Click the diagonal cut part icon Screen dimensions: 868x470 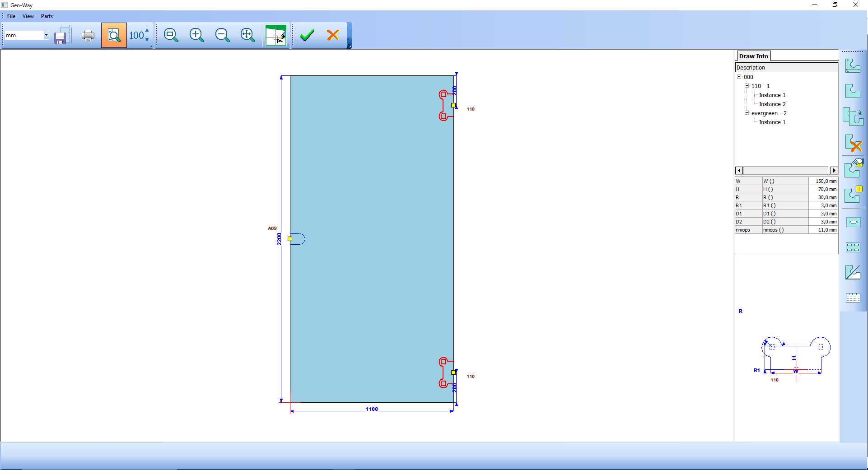click(x=853, y=272)
